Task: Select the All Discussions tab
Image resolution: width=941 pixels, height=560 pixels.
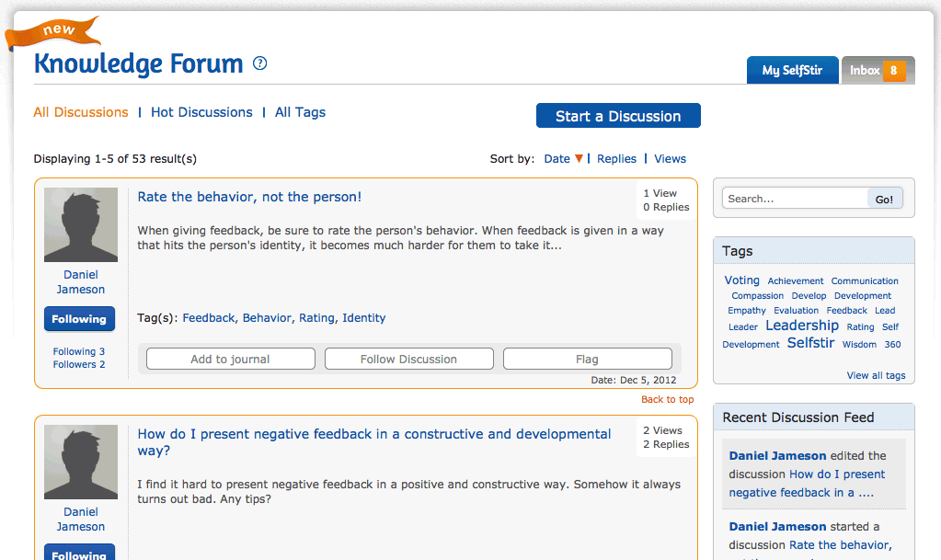Action: pyautogui.click(x=81, y=112)
